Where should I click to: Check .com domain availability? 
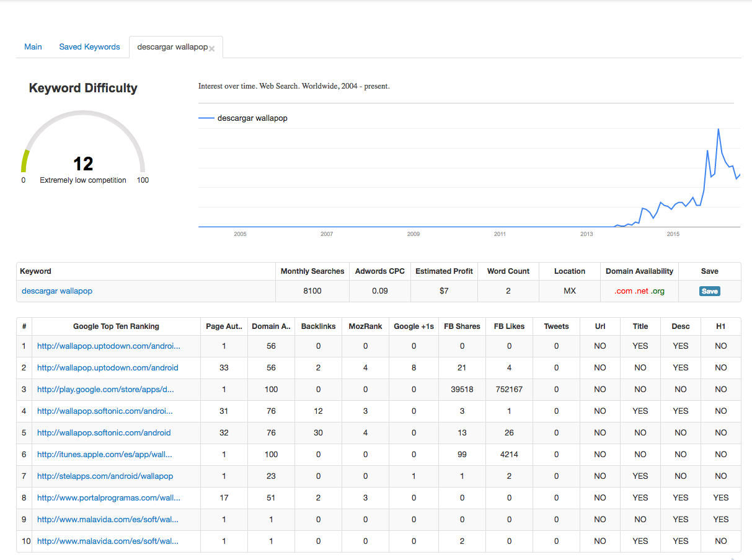[x=623, y=291]
